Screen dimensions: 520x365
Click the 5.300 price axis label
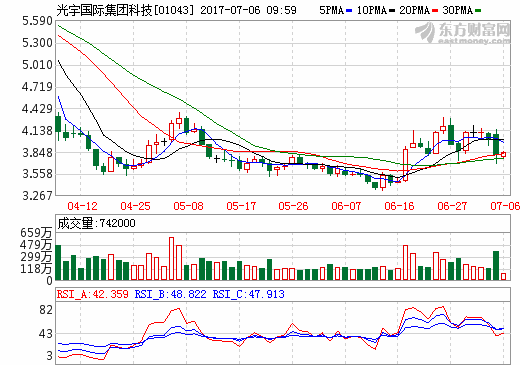click(37, 43)
